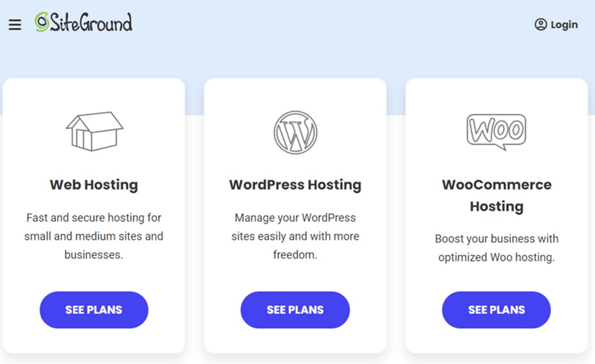Select the WordPress Hosting heading
The image size is (595, 364).
pyautogui.click(x=295, y=185)
